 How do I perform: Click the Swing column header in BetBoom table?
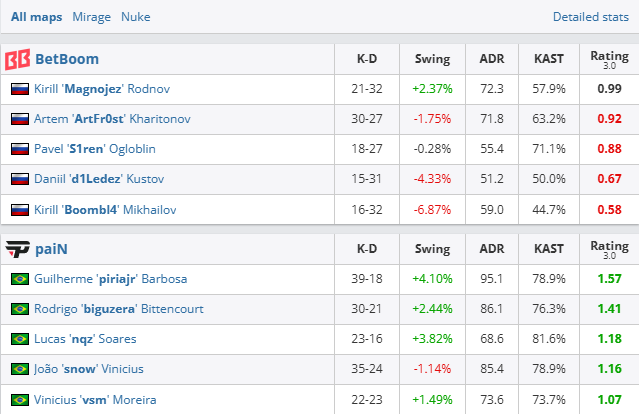coord(432,59)
